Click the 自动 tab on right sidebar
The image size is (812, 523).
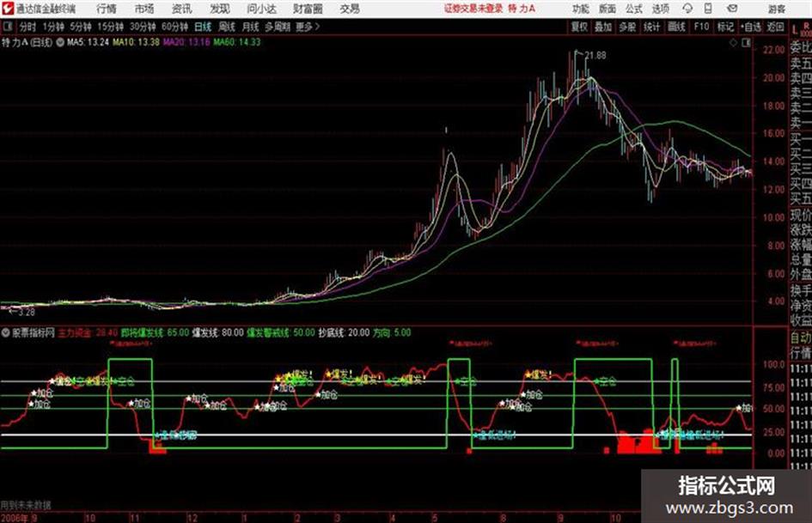click(801, 338)
